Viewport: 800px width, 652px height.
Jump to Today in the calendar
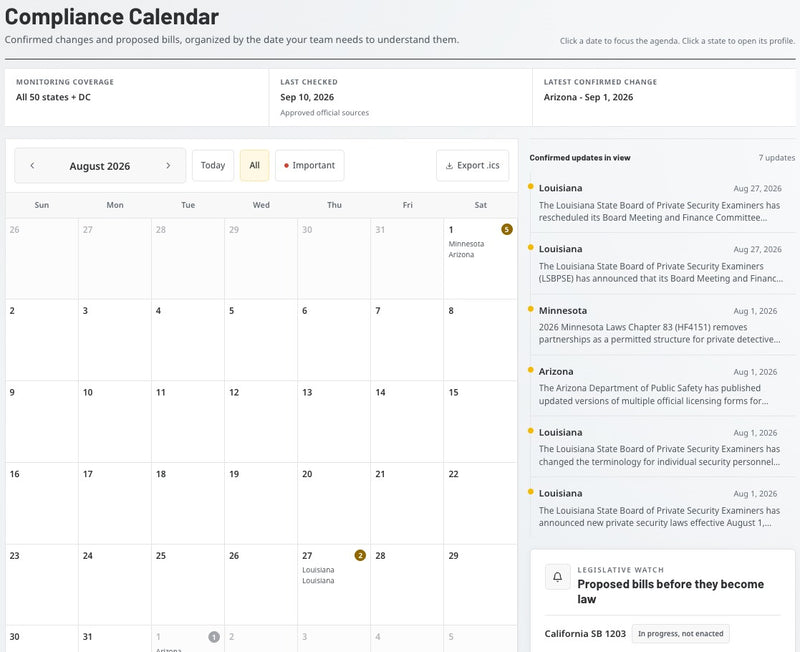213,165
